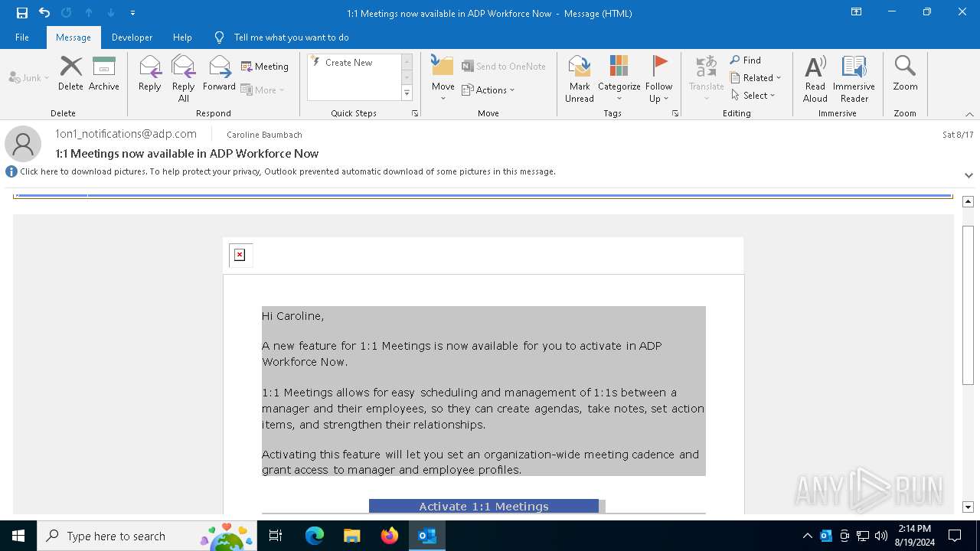Open the Categorize color menu
The height and width of the screenshot is (551, 980).
(x=619, y=78)
